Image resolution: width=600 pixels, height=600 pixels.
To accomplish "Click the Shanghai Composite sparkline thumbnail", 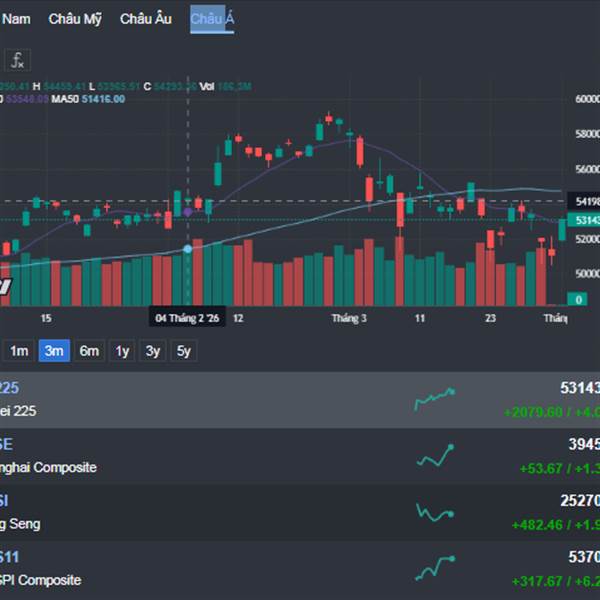I will point(435,455).
